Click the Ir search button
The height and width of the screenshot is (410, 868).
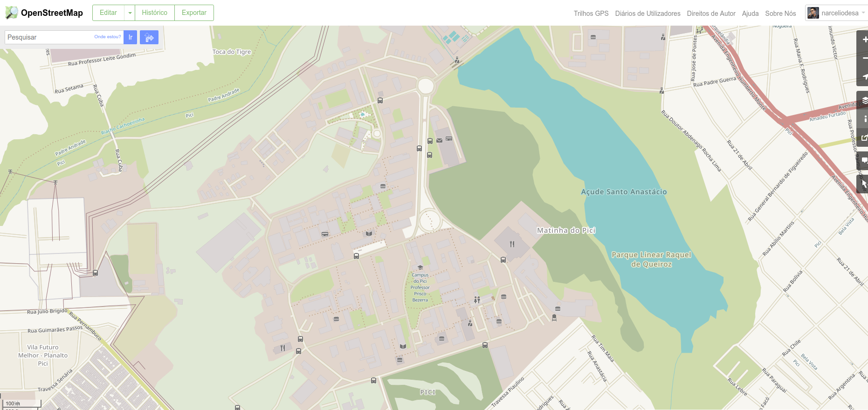131,37
